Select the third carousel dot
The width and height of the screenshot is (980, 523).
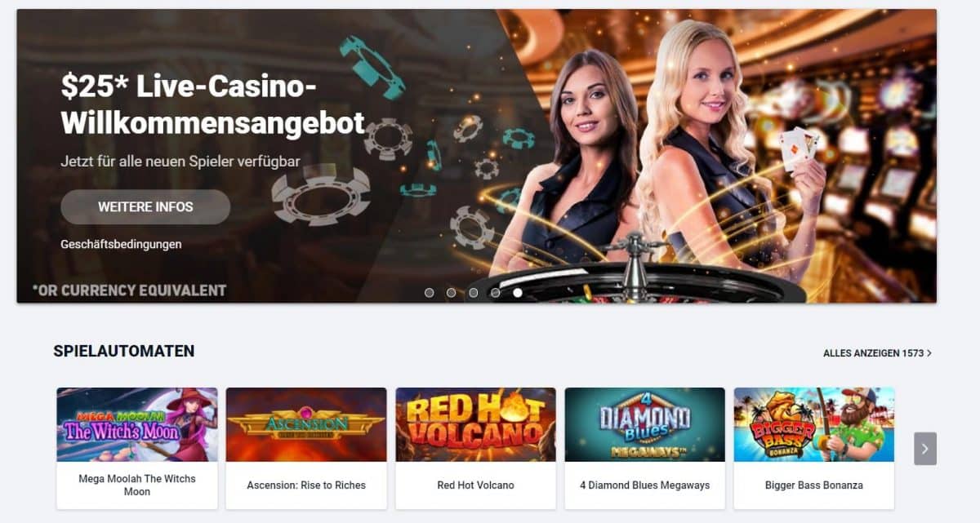[473, 292]
